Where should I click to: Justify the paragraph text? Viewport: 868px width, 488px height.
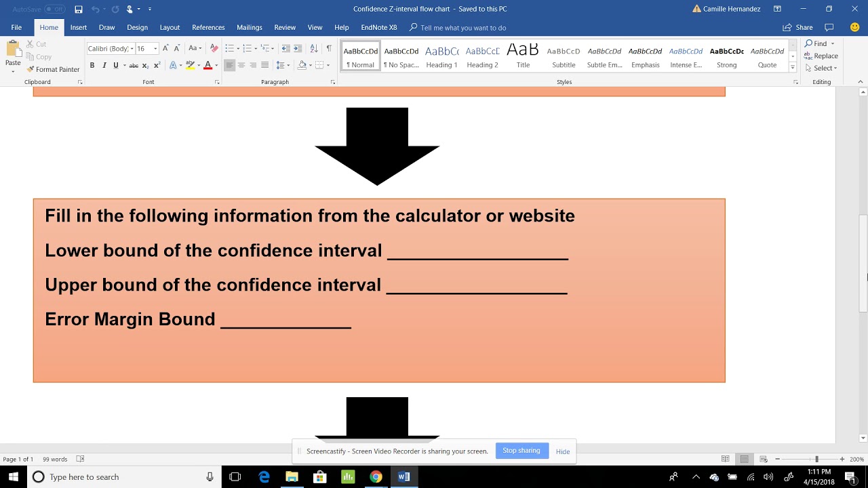point(264,65)
